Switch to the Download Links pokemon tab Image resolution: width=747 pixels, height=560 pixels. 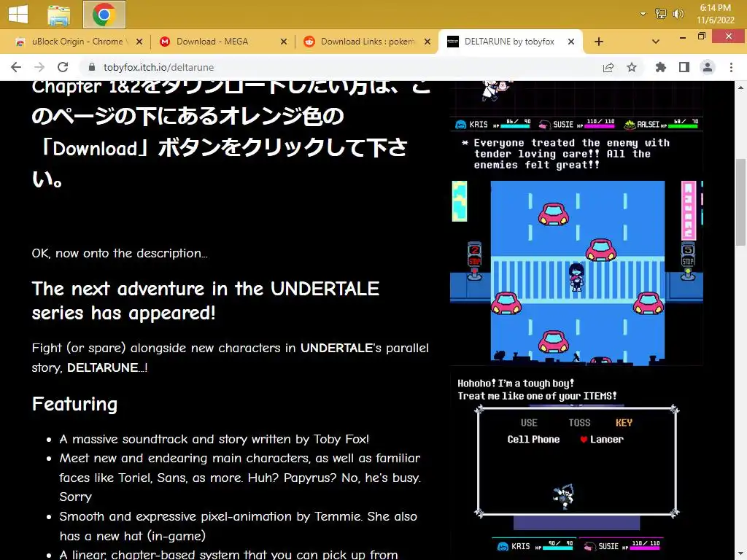point(368,42)
